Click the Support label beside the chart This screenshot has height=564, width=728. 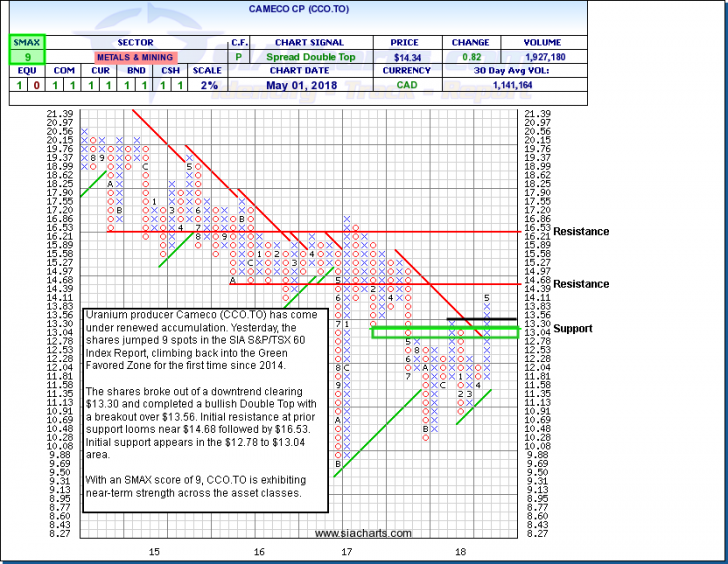coord(572,328)
